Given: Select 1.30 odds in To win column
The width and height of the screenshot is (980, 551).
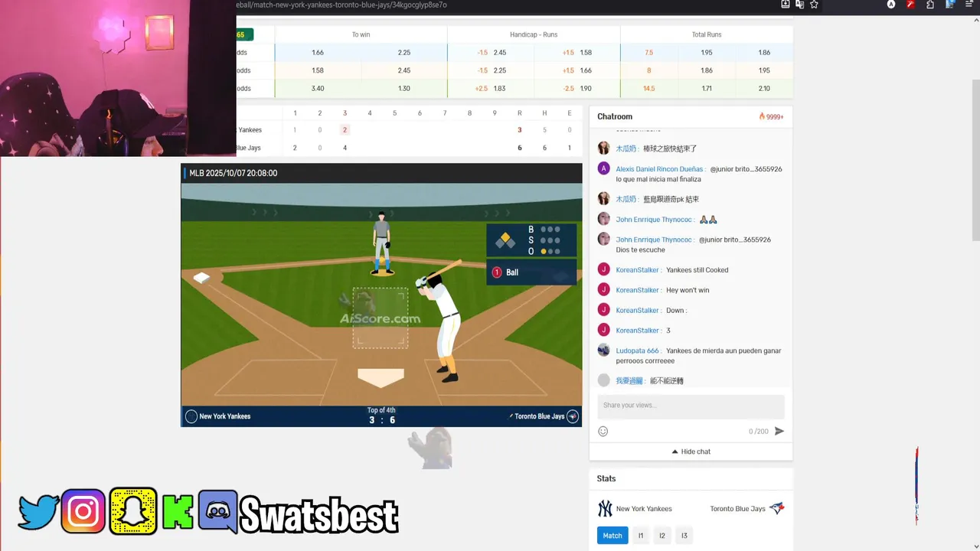Looking at the screenshot, I should 404,89.
